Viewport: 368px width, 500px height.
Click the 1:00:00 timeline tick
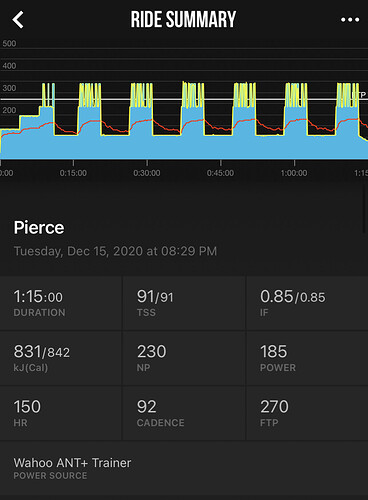tap(294, 173)
